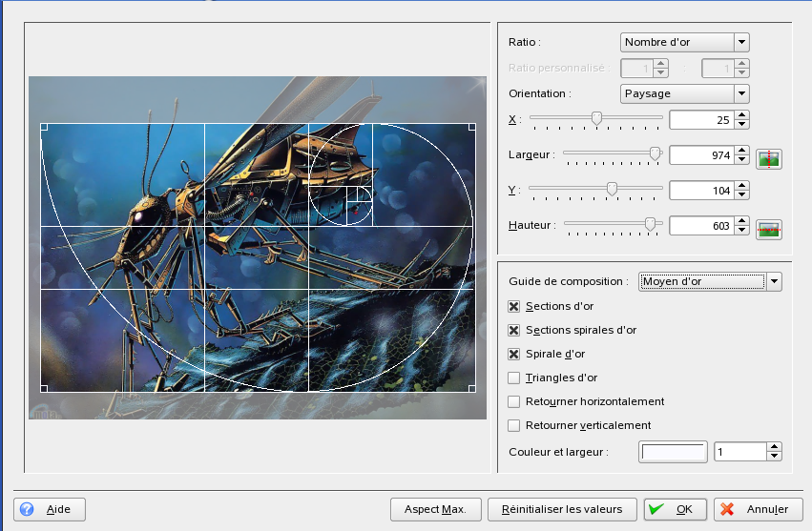This screenshot has height=531, width=812.
Task: Increase the Y value with up arrow
Action: tap(742, 186)
